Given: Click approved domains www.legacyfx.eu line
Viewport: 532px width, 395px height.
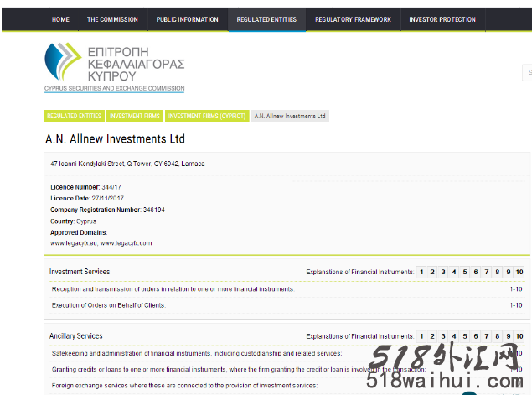Looking at the screenshot, I should pos(101,243).
